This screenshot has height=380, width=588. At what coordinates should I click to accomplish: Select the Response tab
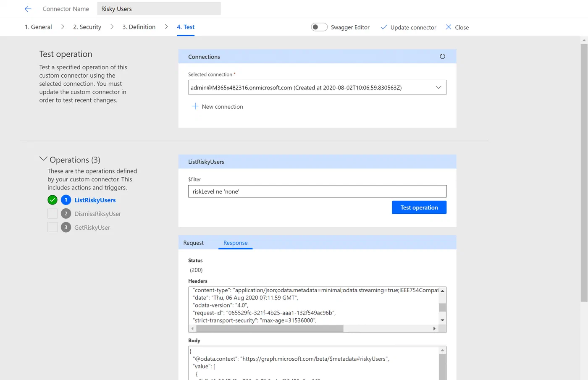click(235, 243)
